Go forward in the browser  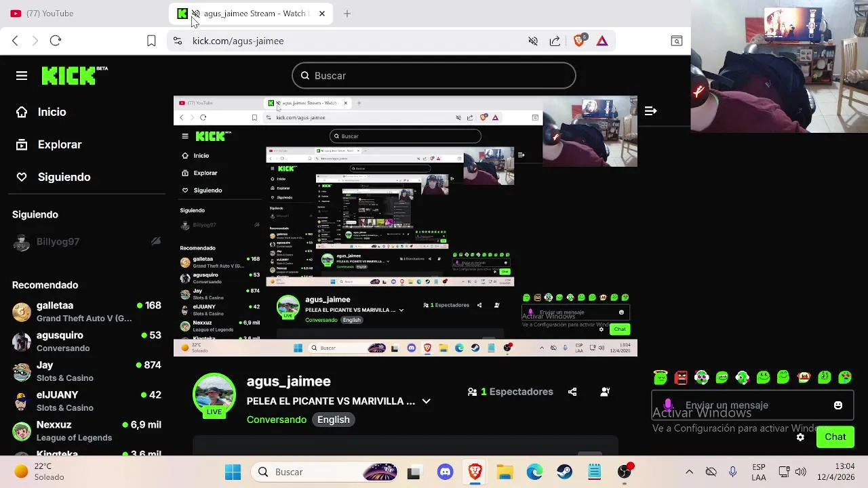35,41
